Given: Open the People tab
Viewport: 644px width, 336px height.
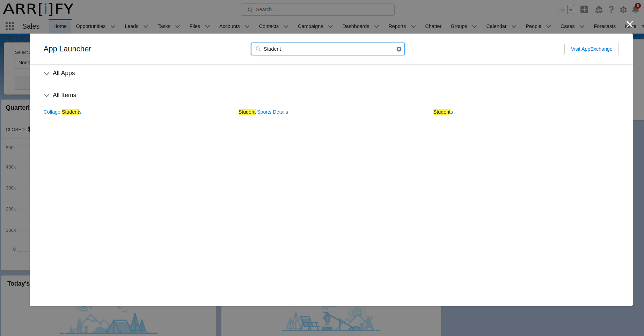Looking at the screenshot, I should coord(533,26).
